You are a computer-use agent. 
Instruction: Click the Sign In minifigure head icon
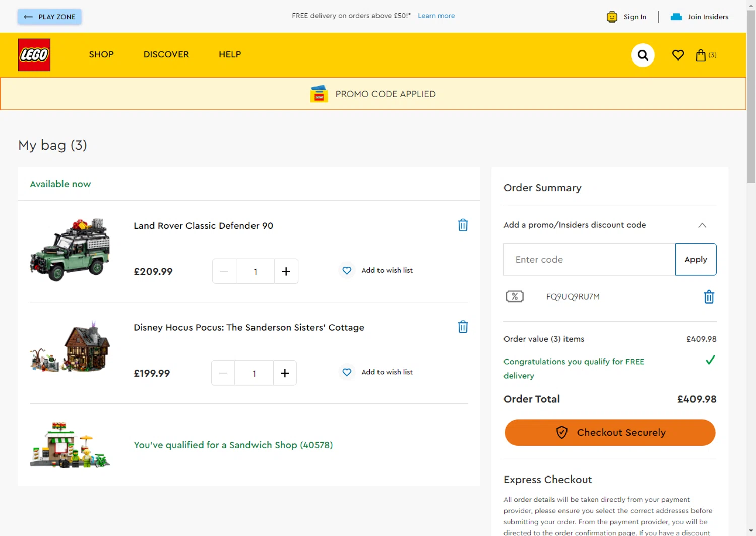pos(612,17)
